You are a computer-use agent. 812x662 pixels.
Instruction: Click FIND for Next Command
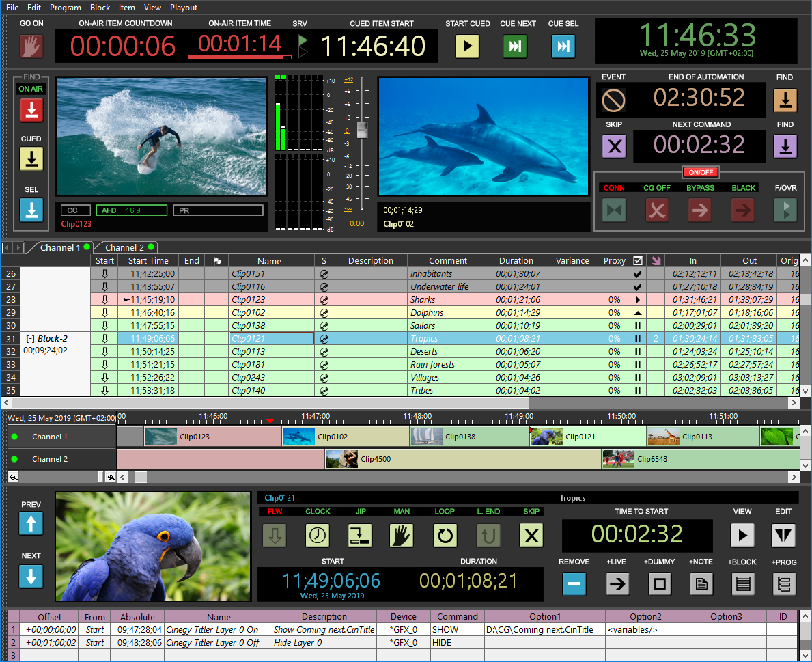pos(785,147)
